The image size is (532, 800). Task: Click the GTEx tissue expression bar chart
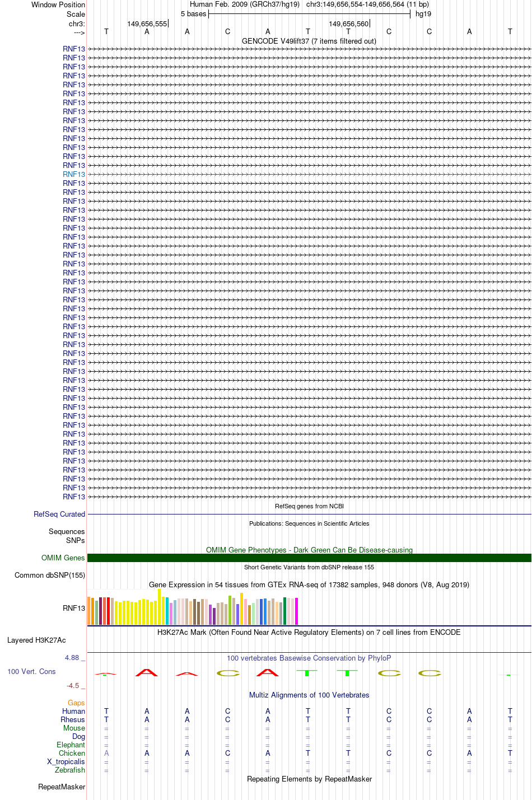193,607
